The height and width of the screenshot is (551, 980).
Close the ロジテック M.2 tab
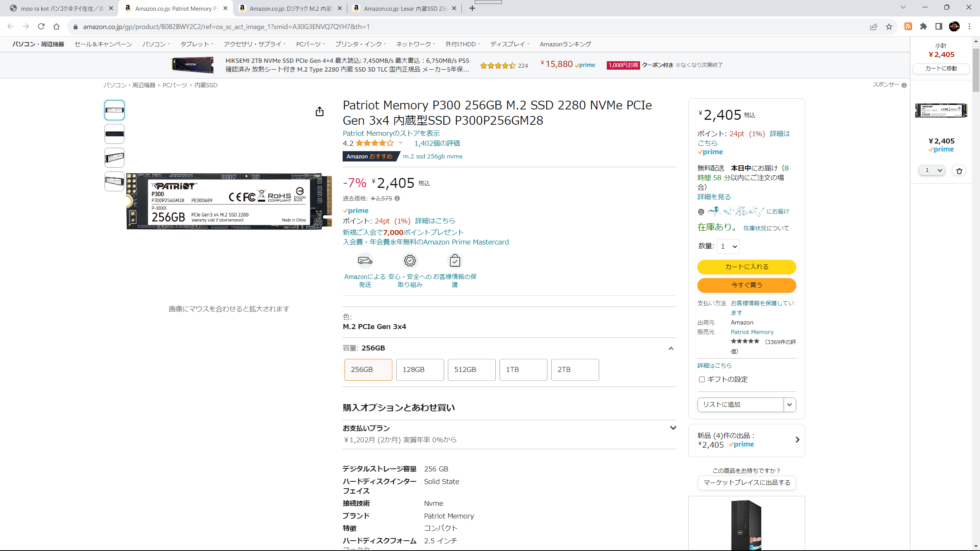tap(340, 8)
